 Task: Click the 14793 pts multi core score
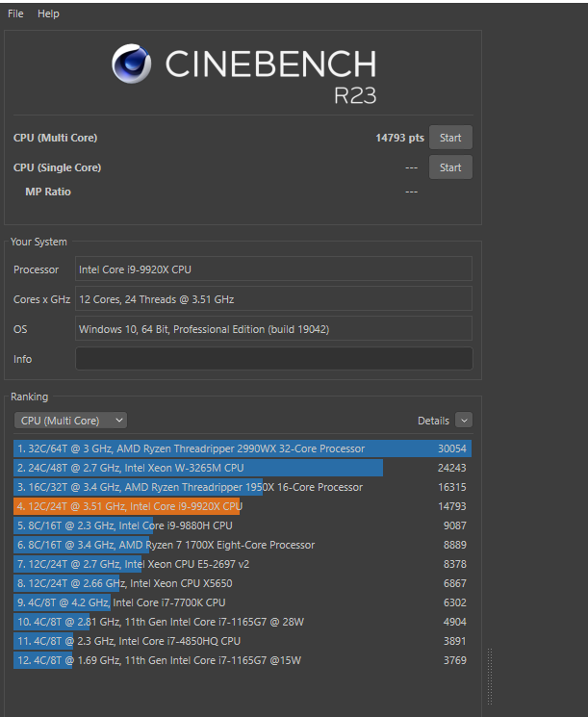coord(399,138)
